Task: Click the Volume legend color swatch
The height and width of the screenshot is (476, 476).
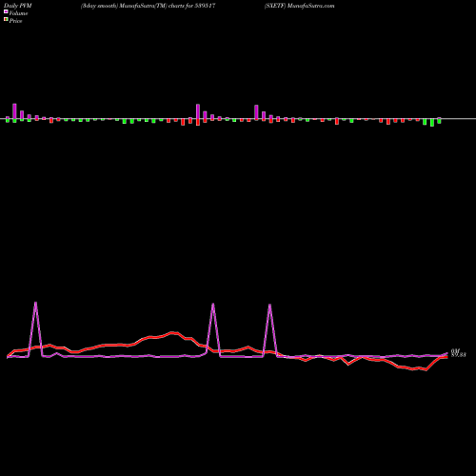Action: pos(6,11)
